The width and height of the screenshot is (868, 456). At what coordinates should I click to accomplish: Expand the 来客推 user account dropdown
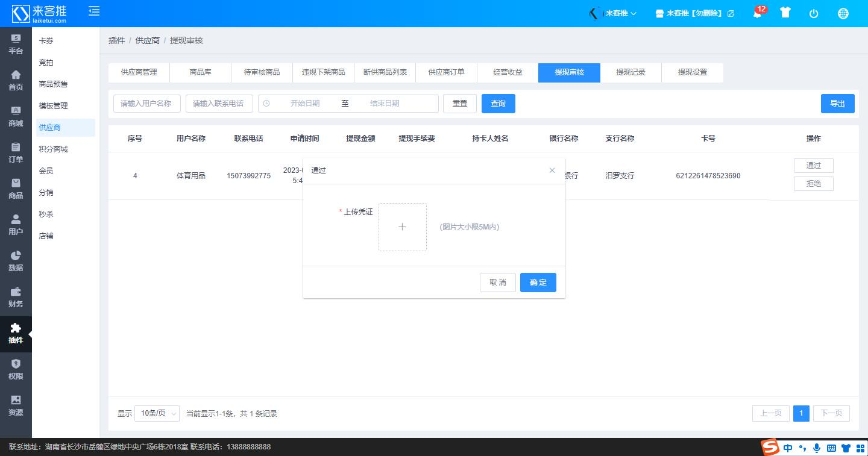(x=613, y=13)
